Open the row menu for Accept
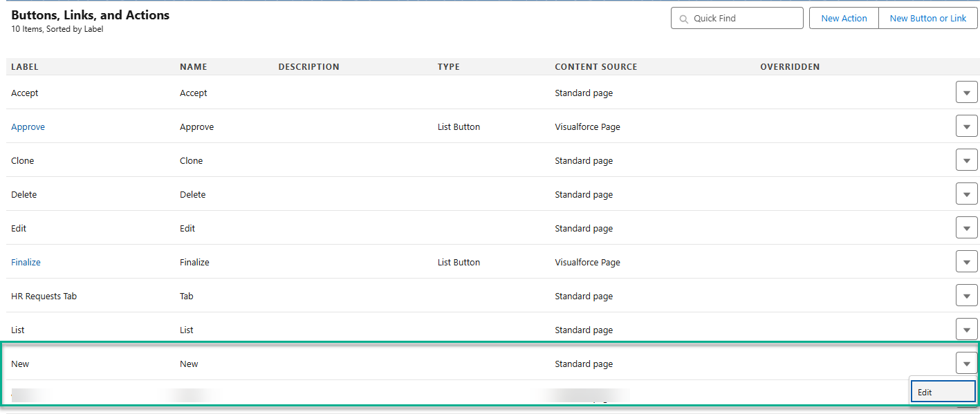Screen dimensions: 980x414 [x=966, y=92]
